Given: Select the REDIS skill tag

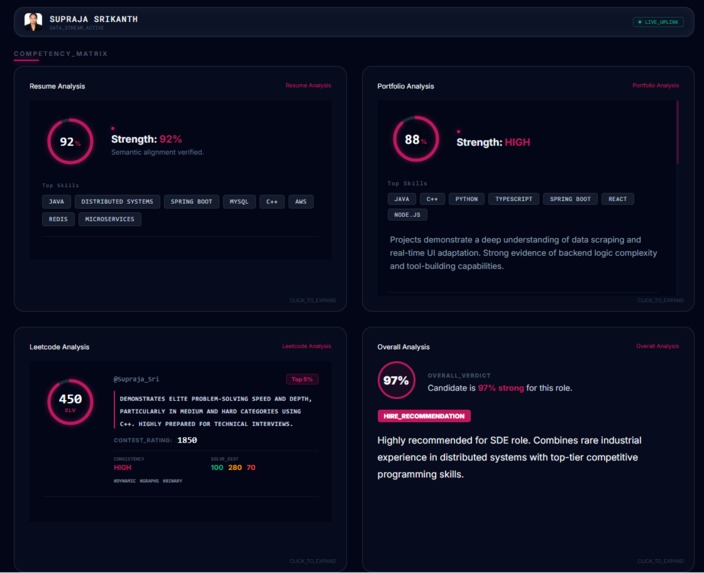Looking at the screenshot, I should 58,219.
